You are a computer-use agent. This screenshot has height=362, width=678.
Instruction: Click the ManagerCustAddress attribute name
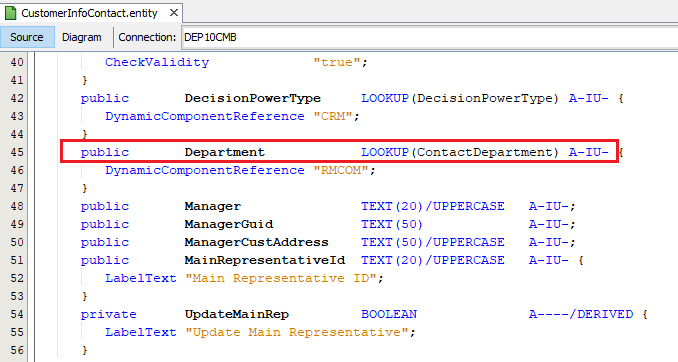tap(256, 242)
